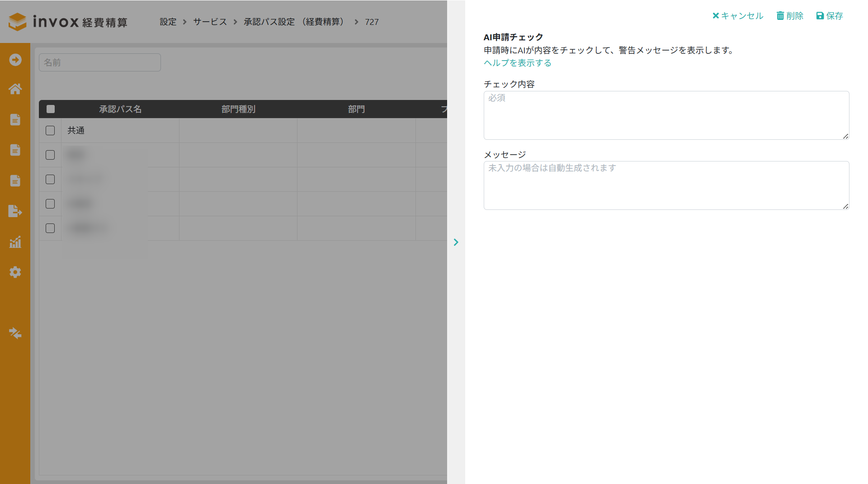
Task: Go to home via the house icon
Action: point(15,89)
